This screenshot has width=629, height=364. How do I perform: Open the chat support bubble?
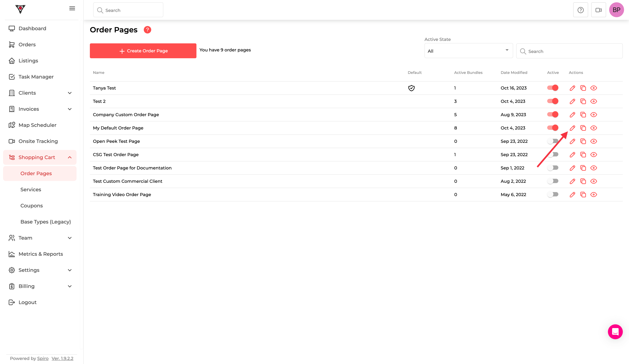pos(615,332)
